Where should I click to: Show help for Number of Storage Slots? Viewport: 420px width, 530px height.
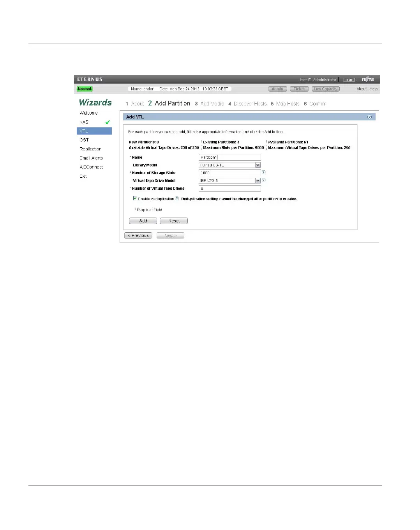coord(264,172)
